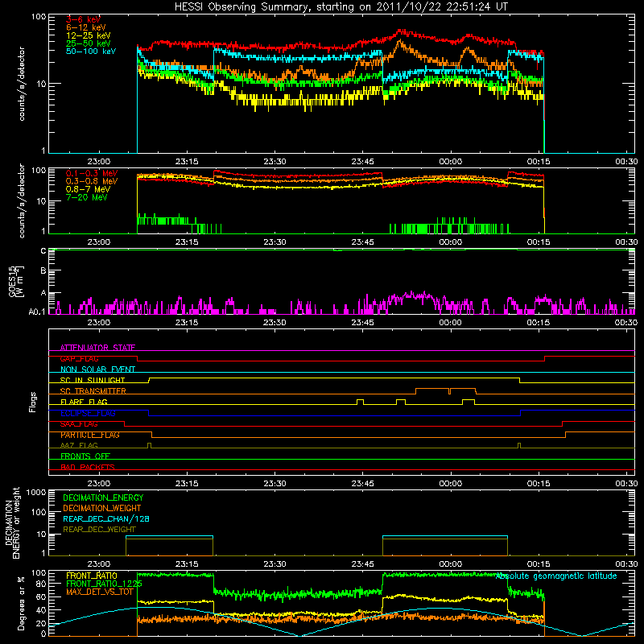
Task: Click the DECIMATION_WEIGHT legend label
Action: pos(102,508)
